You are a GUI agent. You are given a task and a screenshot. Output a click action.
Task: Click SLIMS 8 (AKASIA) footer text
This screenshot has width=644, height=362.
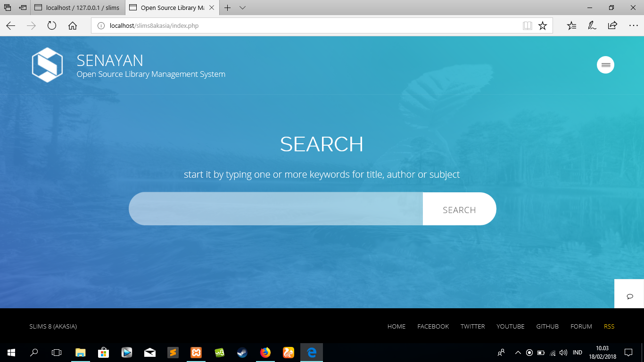[x=53, y=326]
